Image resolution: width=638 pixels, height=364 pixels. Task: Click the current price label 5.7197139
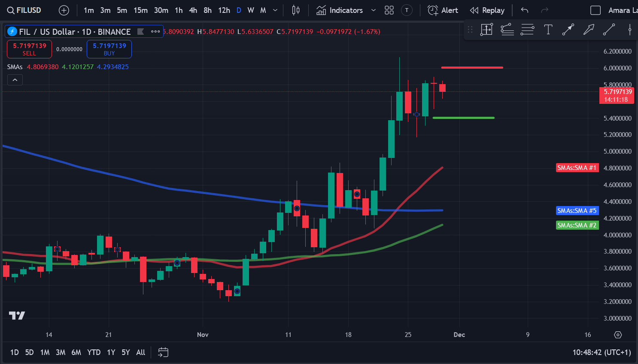point(617,95)
